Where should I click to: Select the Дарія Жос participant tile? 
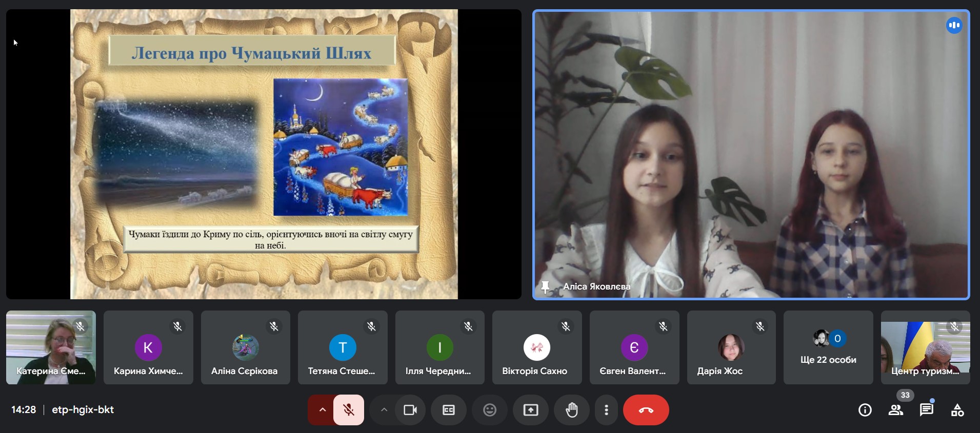(x=731, y=347)
